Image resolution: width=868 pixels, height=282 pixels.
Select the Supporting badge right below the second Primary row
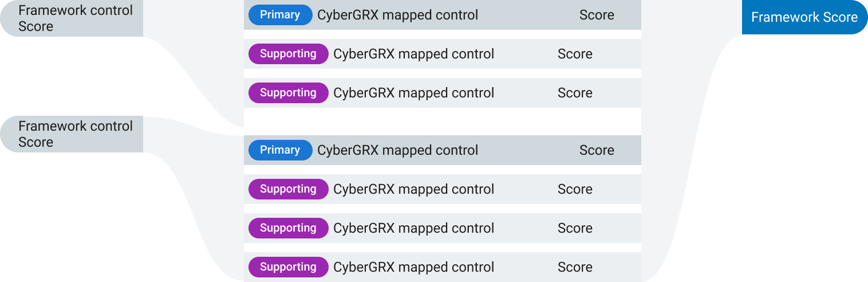(288, 189)
